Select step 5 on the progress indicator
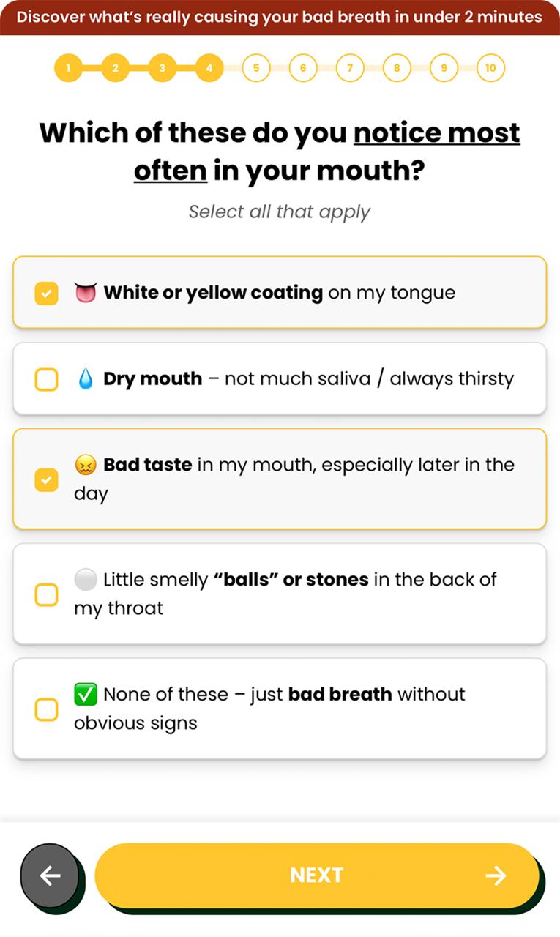This screenshot has width=560, height=937. click(255, 67)
